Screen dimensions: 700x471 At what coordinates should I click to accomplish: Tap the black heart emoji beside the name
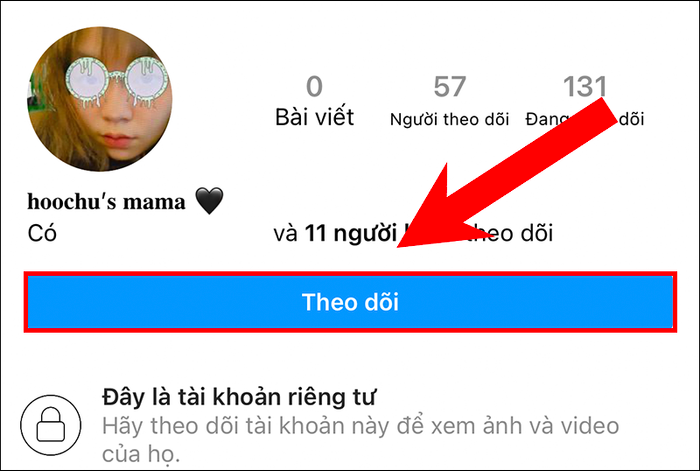coord(209,200)
